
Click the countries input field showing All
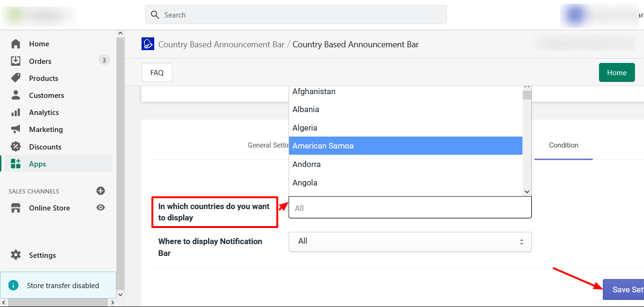click(410, 208)
